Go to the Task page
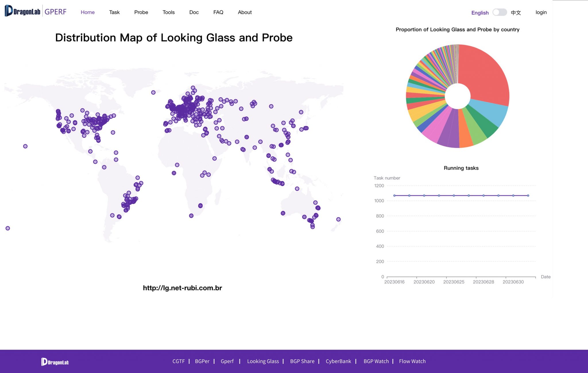This screenshot has width=588, height=373. tap(114, 12)
